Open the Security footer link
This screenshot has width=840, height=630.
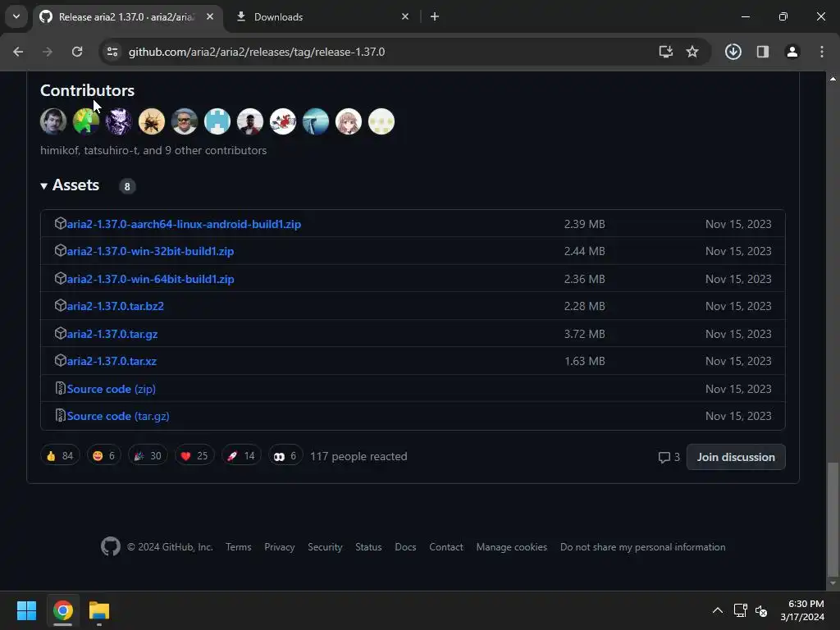[x=325, y=547]
